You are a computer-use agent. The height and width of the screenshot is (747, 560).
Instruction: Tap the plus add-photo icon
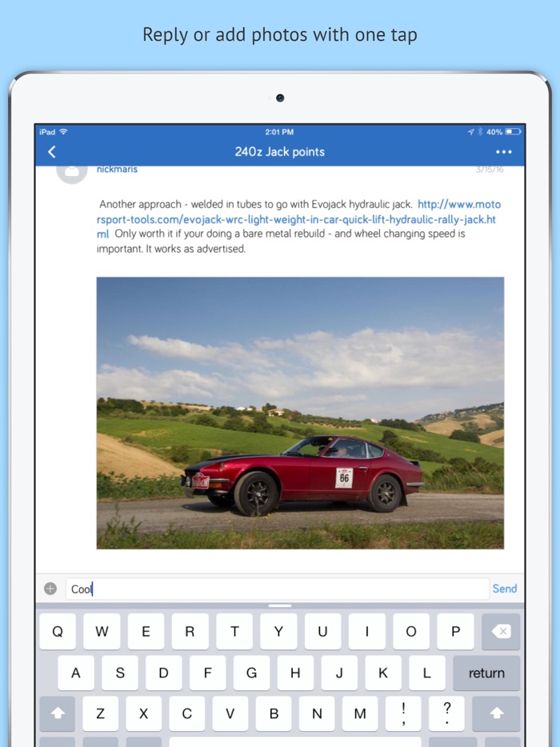[x=50, y=589]
